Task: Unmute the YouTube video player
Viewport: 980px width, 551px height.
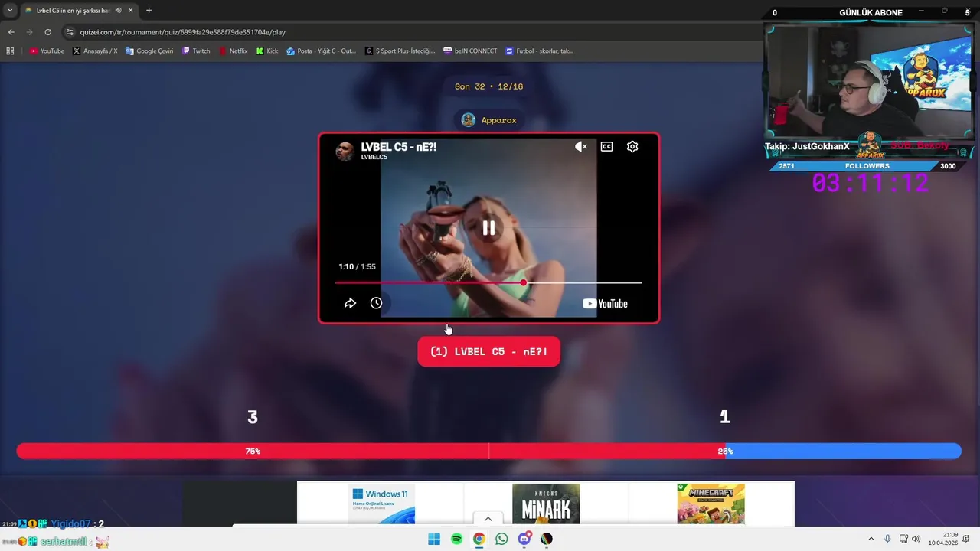Action: pyautogui.click(x=581, y=147)
